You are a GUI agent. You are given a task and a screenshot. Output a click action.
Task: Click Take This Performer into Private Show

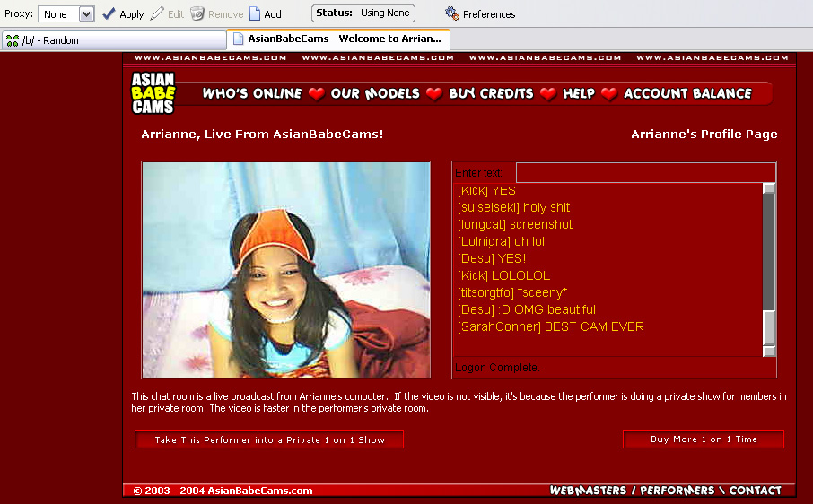[x=269, y=439]
